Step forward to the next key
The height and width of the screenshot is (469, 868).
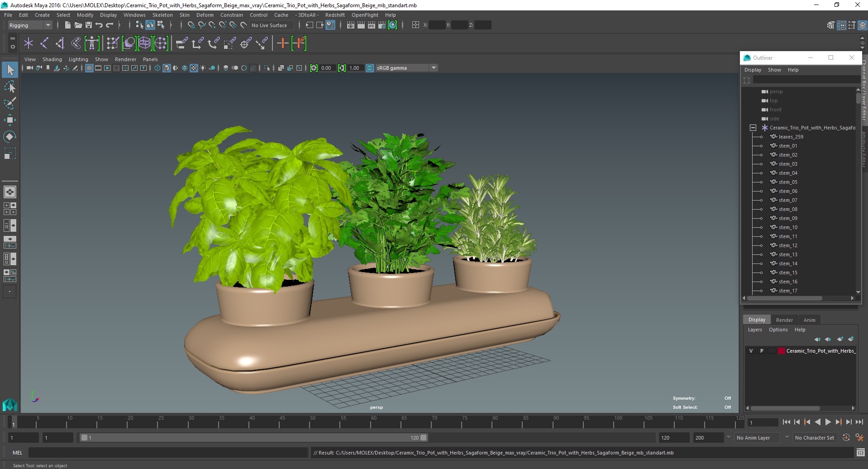pyautogui.click(x=838, y=422)
